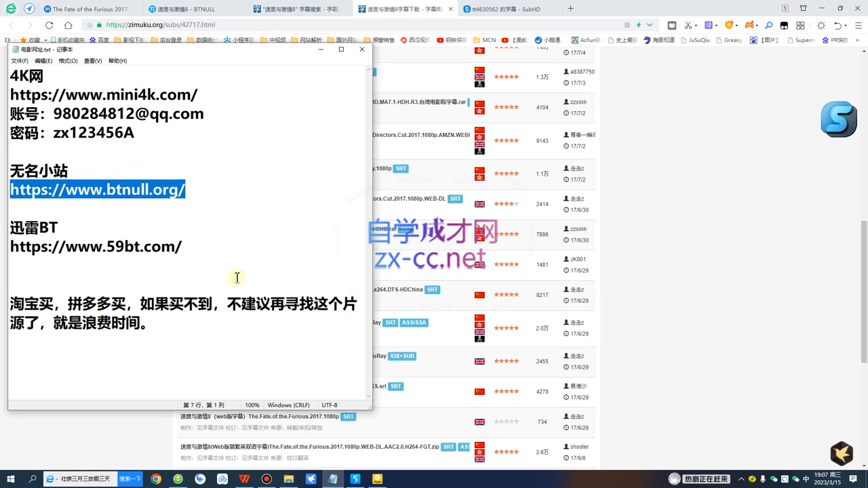Screen dimensions: 868x488
Task: Open the JuSuQiu bookmark
Action: [695, 40]
